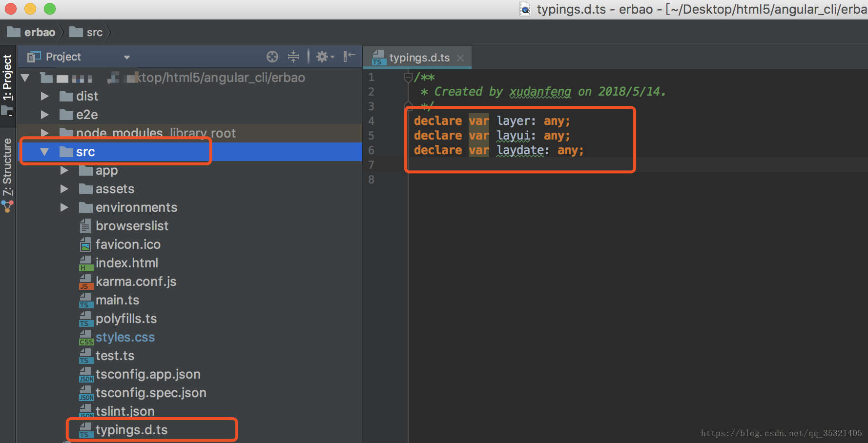Open the Project view dropdown arrow
Screen dimensions: 868x443
127,57
